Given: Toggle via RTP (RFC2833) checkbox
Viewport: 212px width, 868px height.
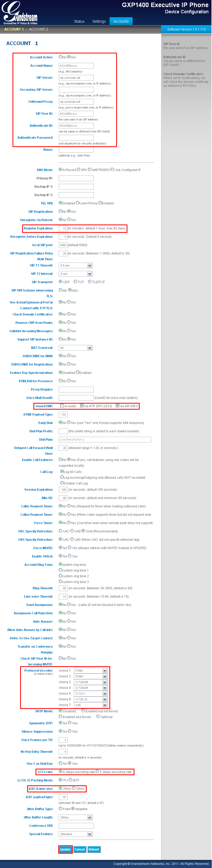Looking at the screenshot, I should tap(82, 406).
